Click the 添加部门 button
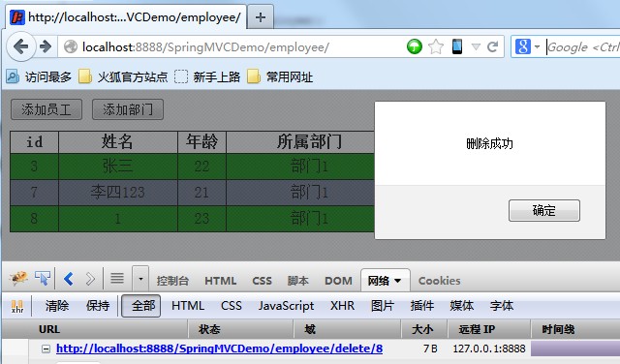This screenshot has width=620, height=364. click(128, 109)
